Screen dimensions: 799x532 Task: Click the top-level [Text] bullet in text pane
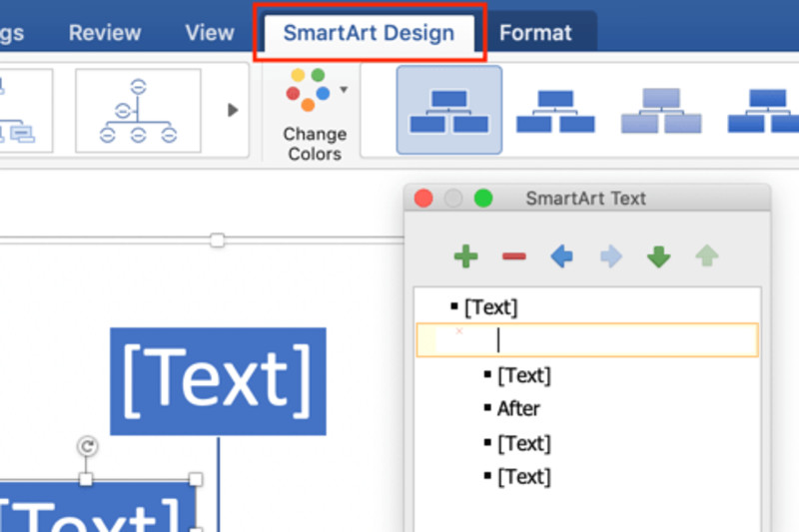(x=491, y=307)
